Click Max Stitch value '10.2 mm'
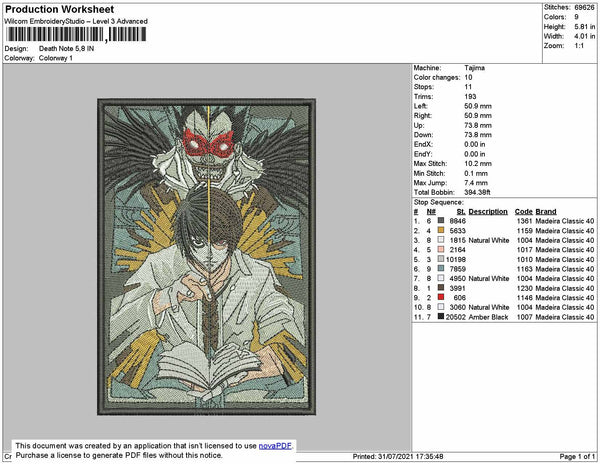The height and width of the screenshot is (464, 600). (478, 163)
